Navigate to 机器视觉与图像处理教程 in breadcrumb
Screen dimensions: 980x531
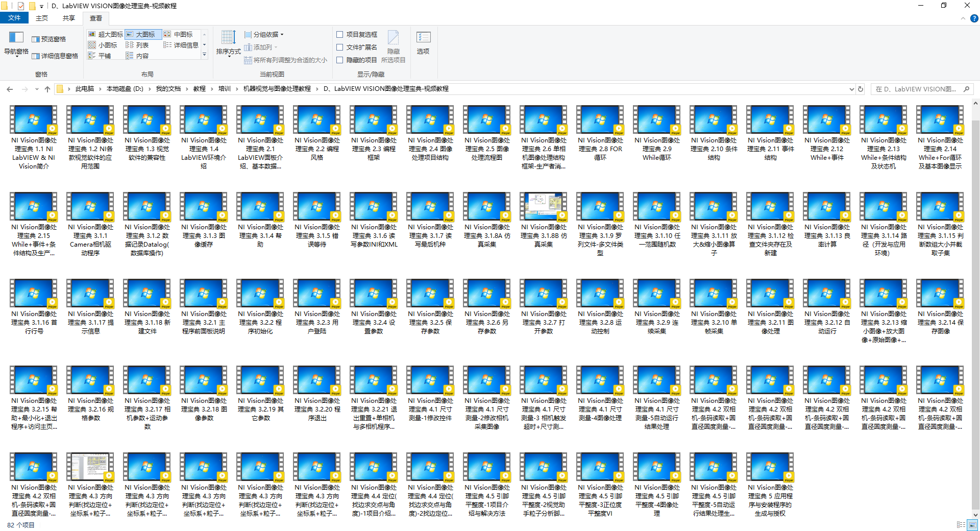(277, 89)
